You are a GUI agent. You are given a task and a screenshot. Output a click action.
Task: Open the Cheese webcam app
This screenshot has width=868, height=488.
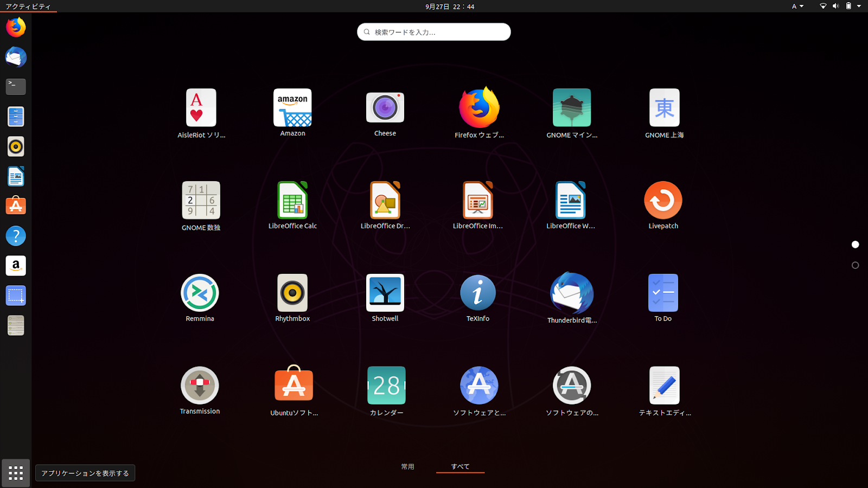click(385, 108)
